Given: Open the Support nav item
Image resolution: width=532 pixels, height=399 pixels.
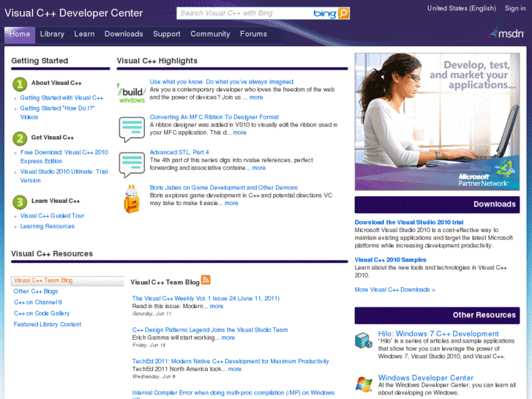Looking at the screenshot, I should click(x=167, y=34).
